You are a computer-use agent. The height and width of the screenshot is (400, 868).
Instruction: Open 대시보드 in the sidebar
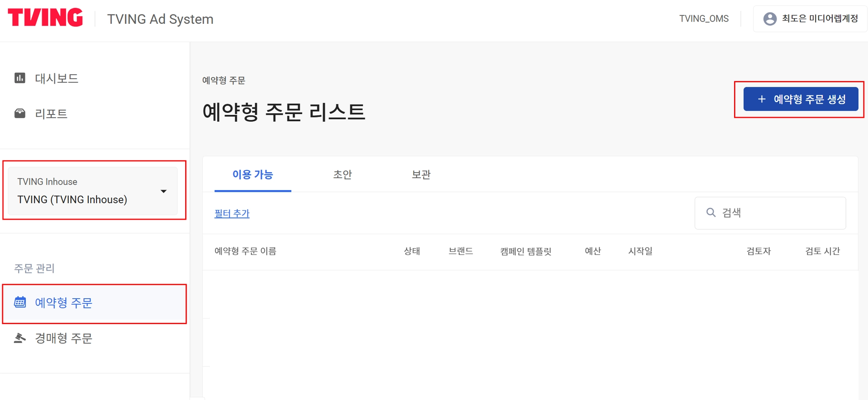56,78
